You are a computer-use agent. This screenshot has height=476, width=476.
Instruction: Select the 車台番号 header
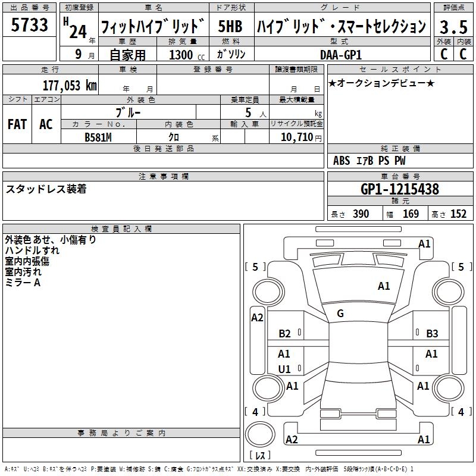[400, 176]
